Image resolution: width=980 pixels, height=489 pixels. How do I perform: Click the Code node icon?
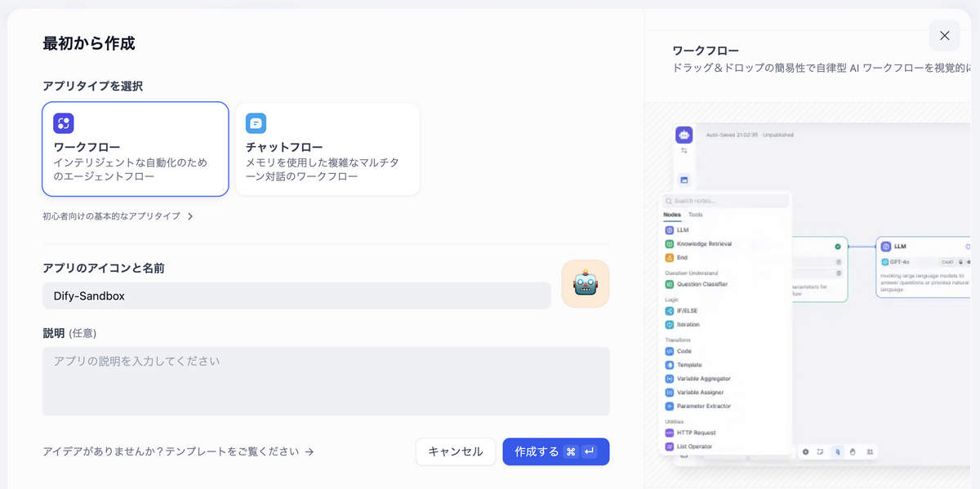click(x=670, y=351)
